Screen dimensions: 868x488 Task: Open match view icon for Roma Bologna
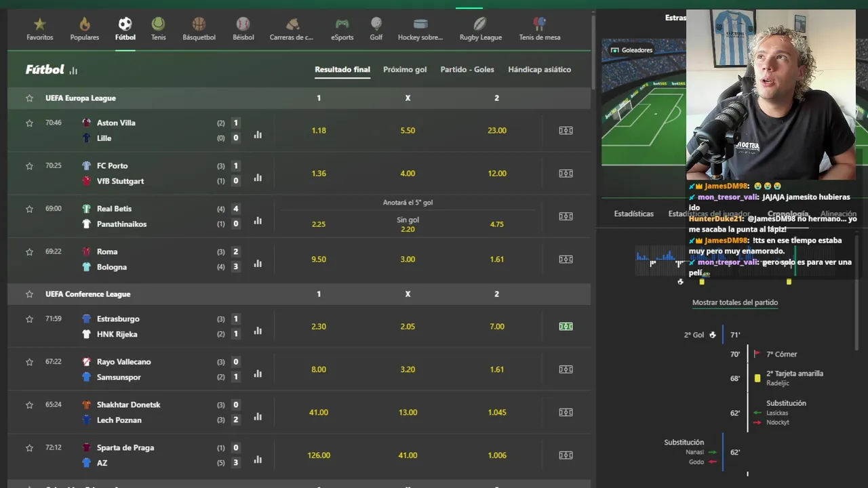pyautogui.click(x=566, y=260)
